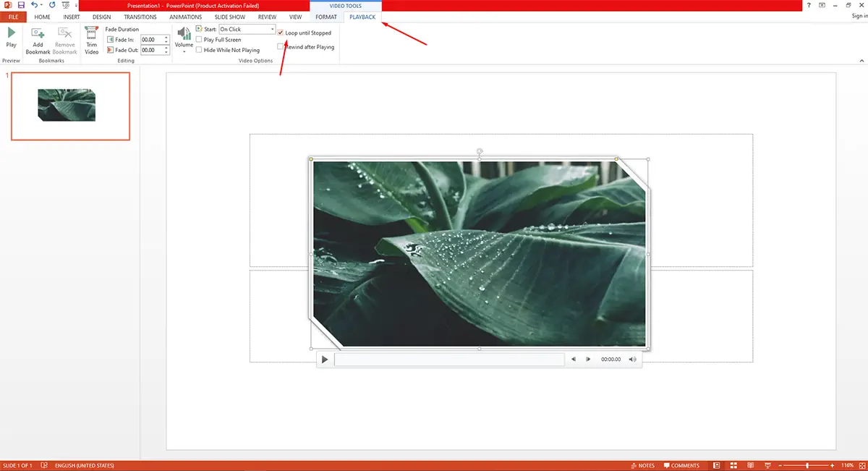
Task: Fit slide to current window
Action: pos(861,465)
